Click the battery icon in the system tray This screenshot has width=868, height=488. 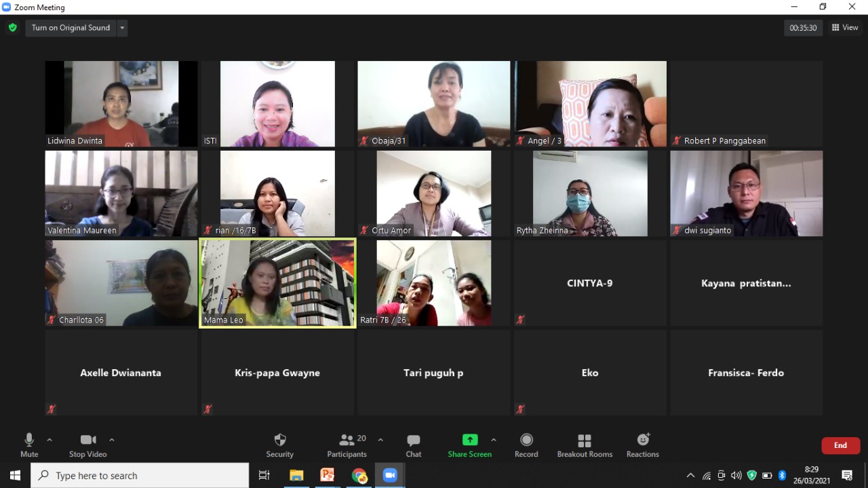tap(767, 475)
